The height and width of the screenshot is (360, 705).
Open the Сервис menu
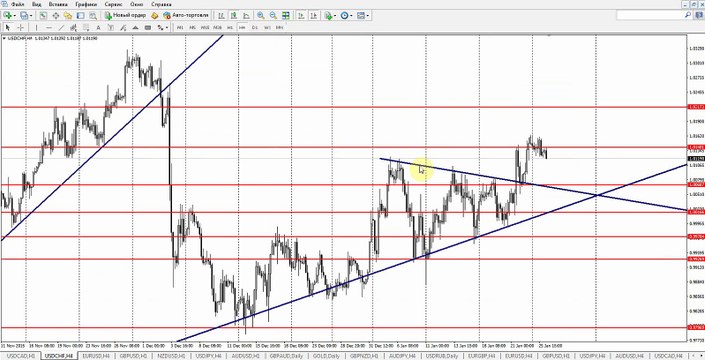(114, 4)
